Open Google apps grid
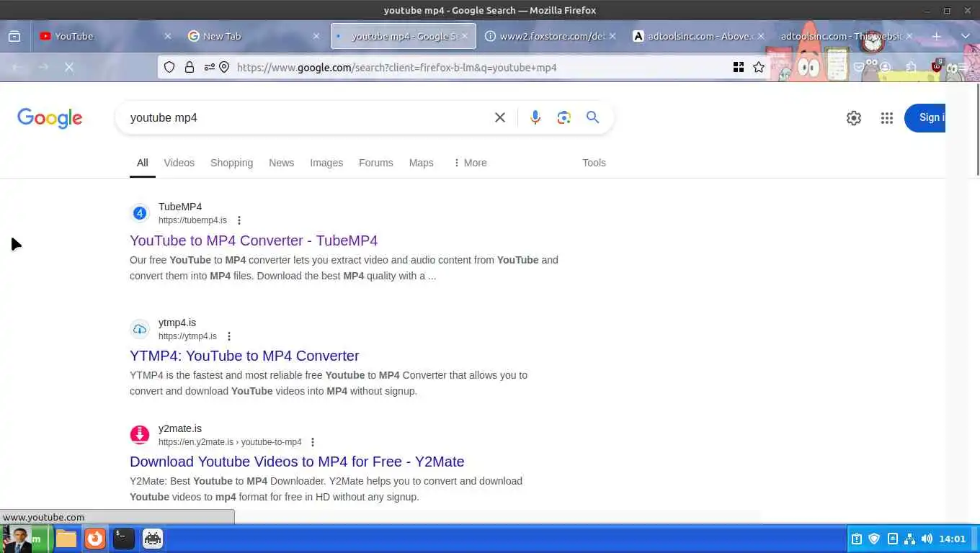The image size is (980, 553). point(887,118)
